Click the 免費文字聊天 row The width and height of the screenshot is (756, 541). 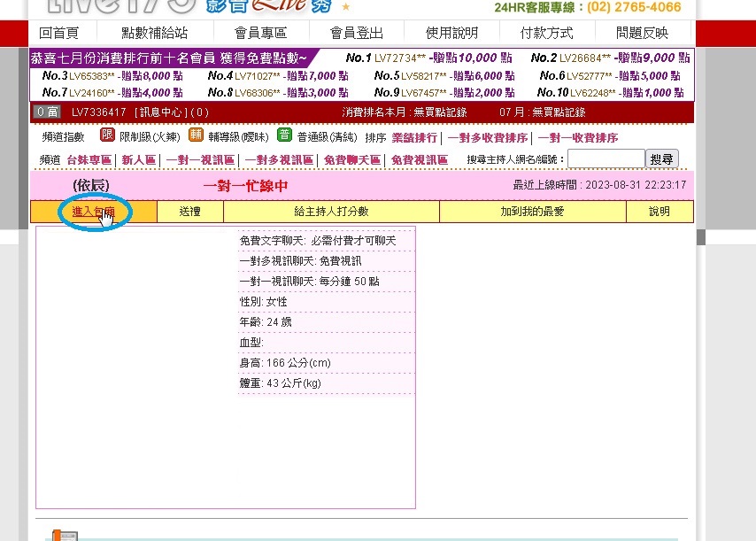pos(327,241)
